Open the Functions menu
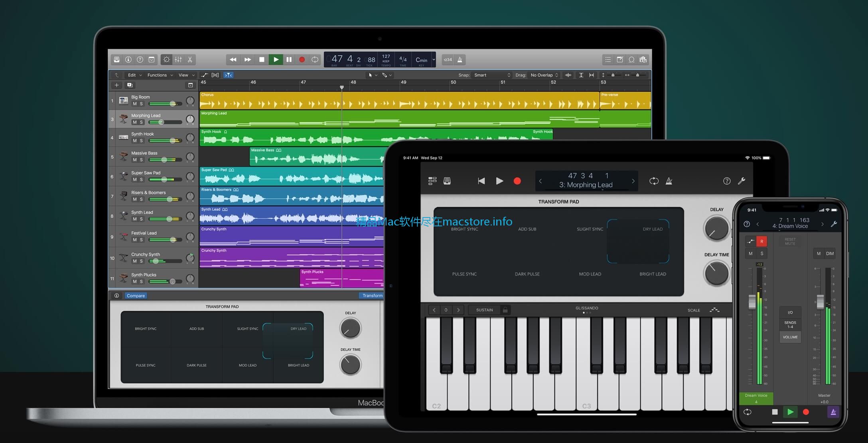Screen dimensions: 868x443 [158, 75]
